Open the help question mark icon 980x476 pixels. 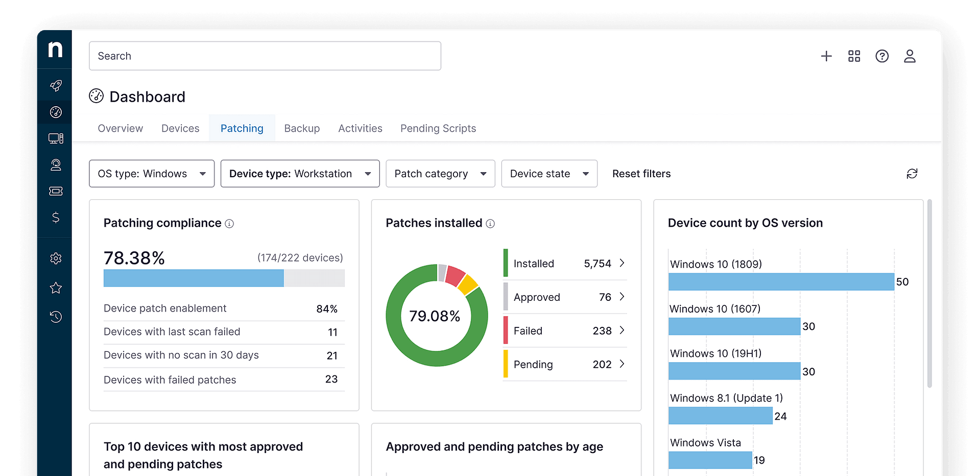(882, 56)
